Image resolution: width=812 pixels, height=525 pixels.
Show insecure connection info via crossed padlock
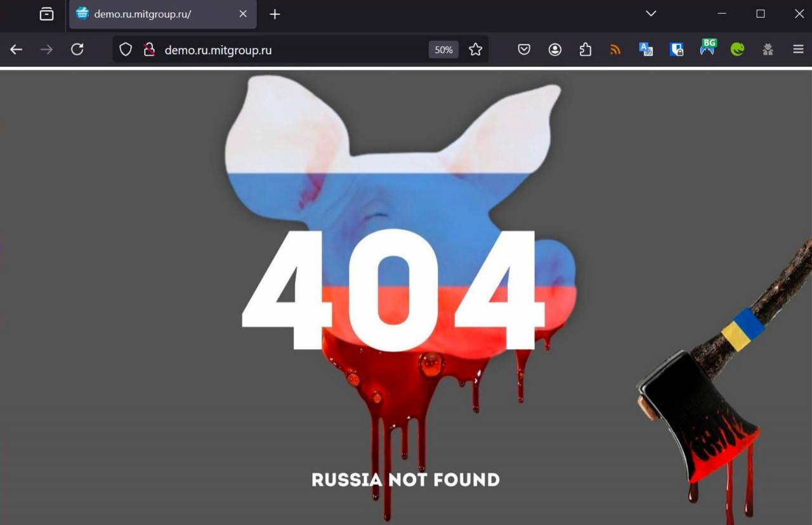tap(149, 50)
